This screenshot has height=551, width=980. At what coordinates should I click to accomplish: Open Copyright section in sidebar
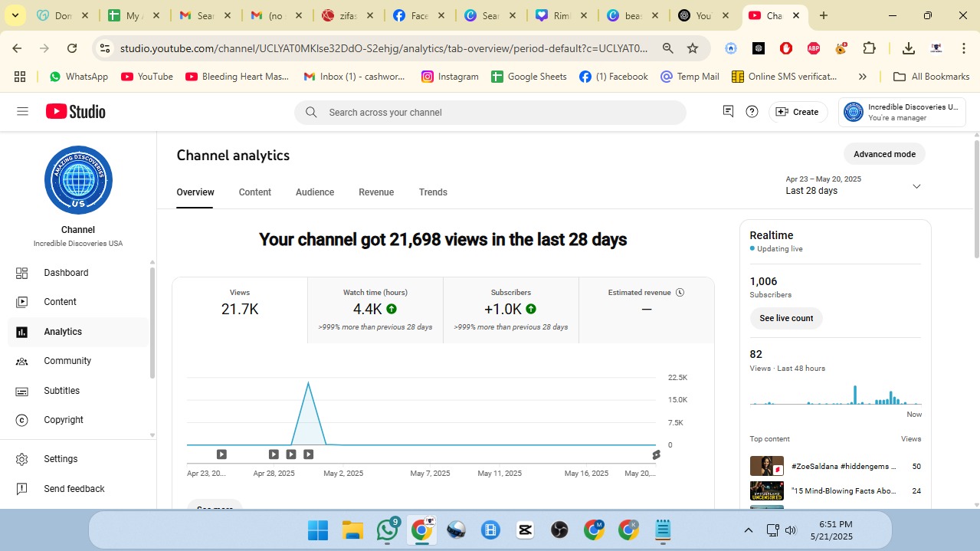(x=64, y=420)
